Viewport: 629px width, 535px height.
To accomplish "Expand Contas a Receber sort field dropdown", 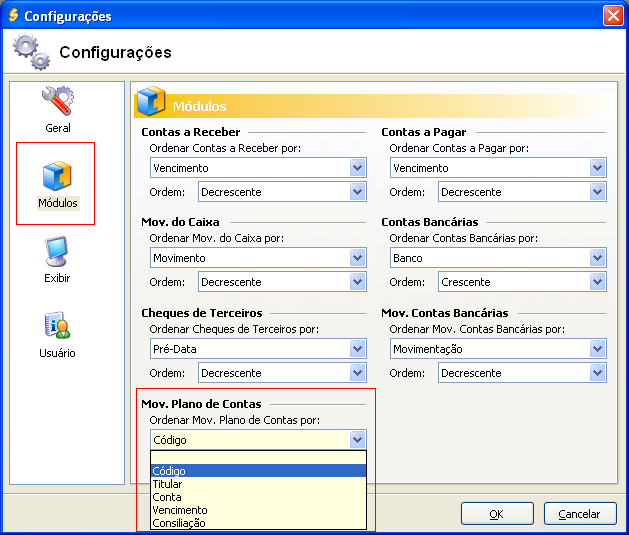I will [x=358, y=168].
